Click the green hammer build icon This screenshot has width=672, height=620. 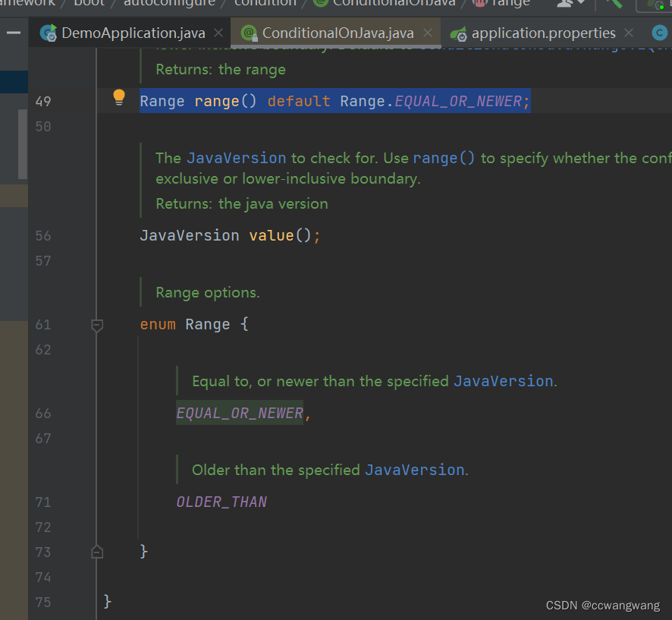(614, 4)
